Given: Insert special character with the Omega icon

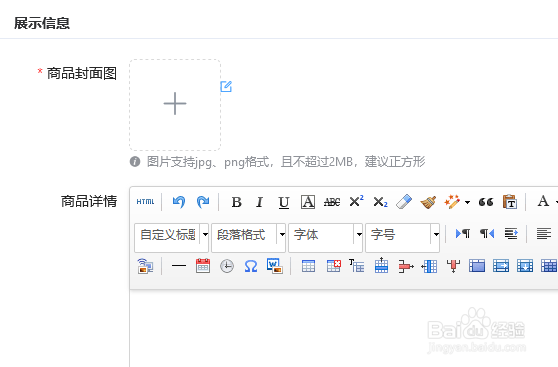Looking at the screenshot, I should tap(251, 266).
